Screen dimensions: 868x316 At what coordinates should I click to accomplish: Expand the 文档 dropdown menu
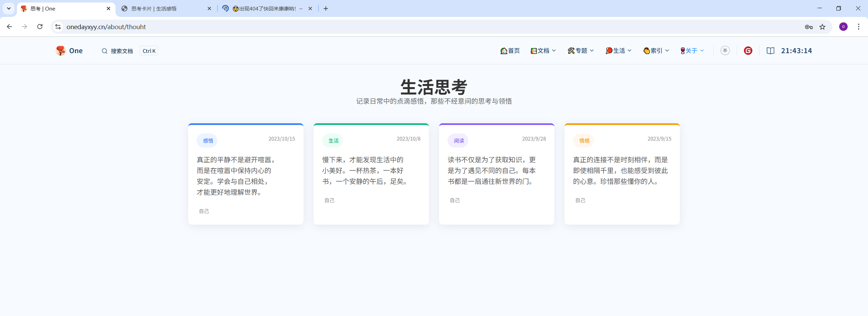click(x=543, y=51)
